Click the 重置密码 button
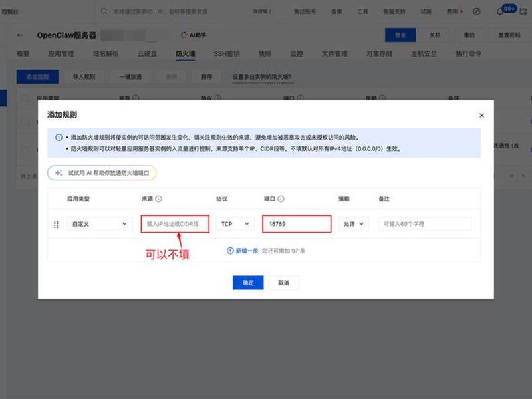 (x=509, y=35)
